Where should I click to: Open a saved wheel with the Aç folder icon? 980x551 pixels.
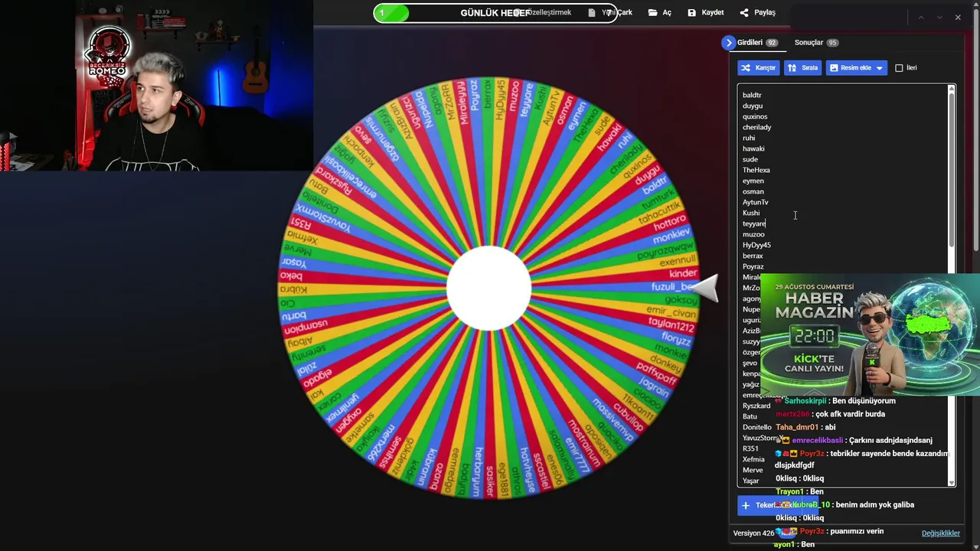point(653,12)
